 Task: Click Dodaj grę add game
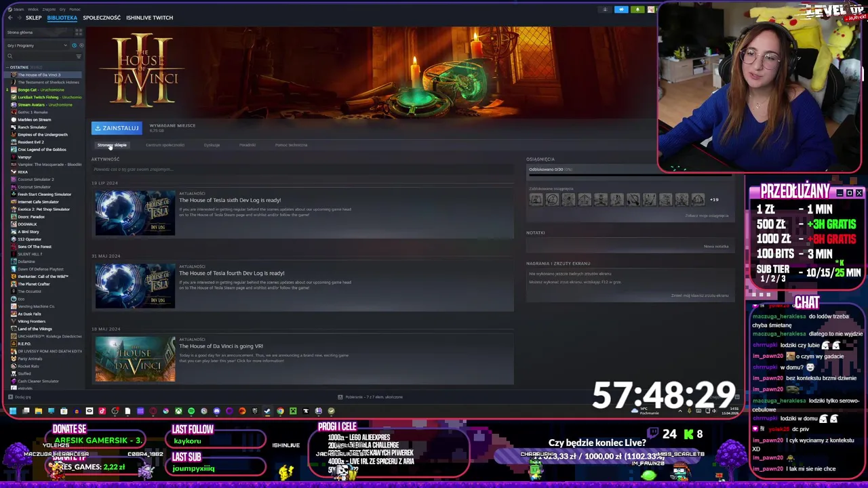[x=20, y=397]
